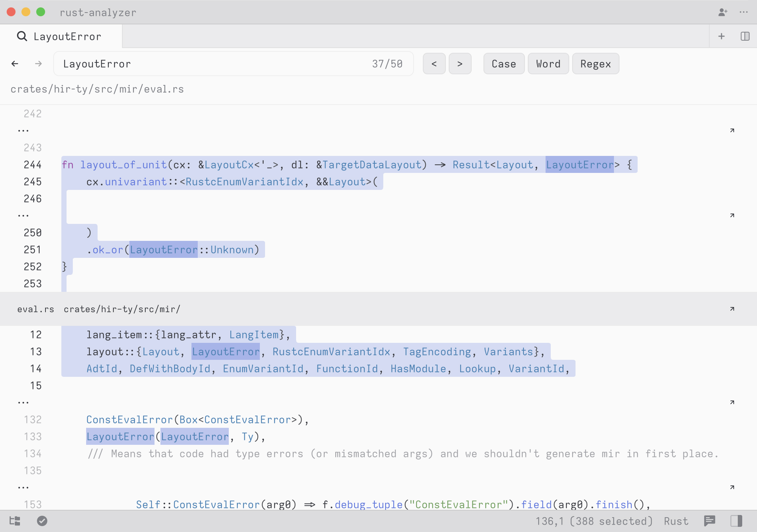Click the LayoutError search input field

pyautogui.click(x=185, y=64)
